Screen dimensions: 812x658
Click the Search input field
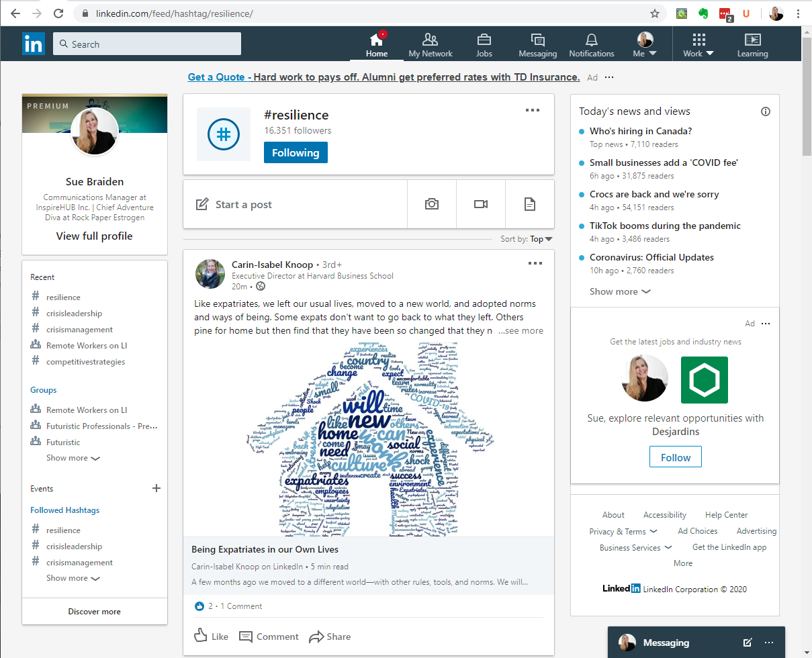tap(147, 43)
